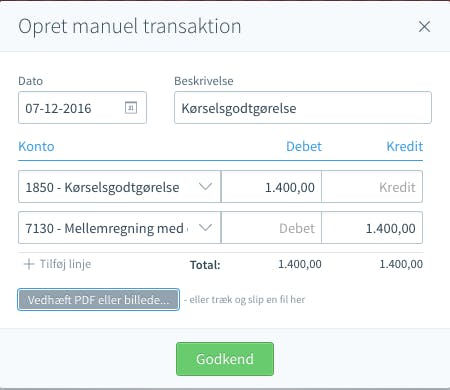450x390 pixels.
Task: Click the 7130 - Mellemregning med account text
Action: coord(104,228)
